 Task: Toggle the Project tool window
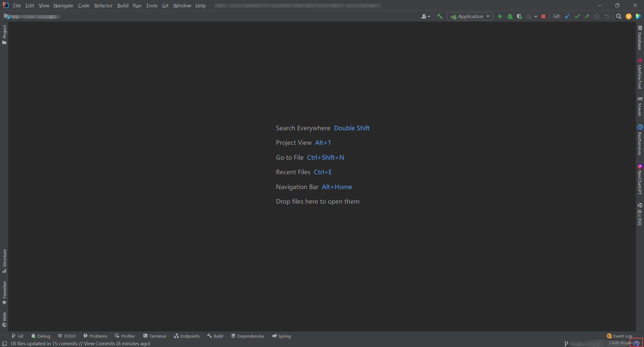pyautogui.click(x=4, y=34)
